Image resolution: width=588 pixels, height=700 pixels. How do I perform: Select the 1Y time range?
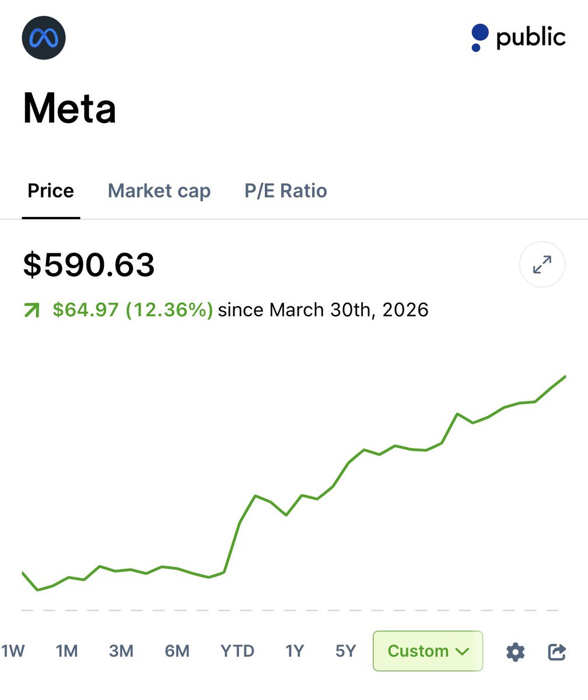[x=295, y=651]
